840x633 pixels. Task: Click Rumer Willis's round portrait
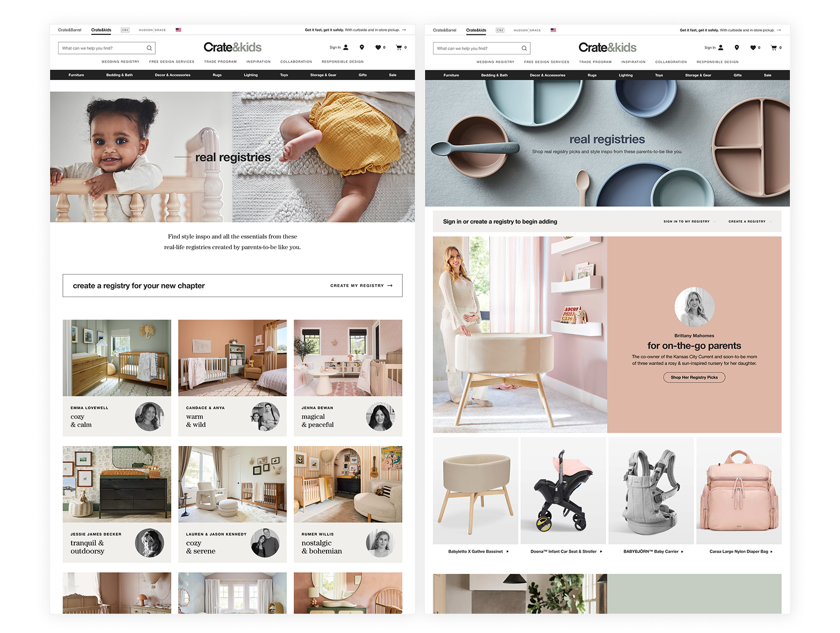(381, 543)
